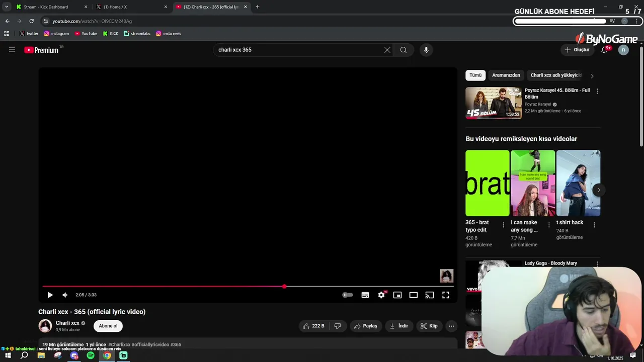
Task: Click the video end-screen channel watermark
Action: click(447, 276)
